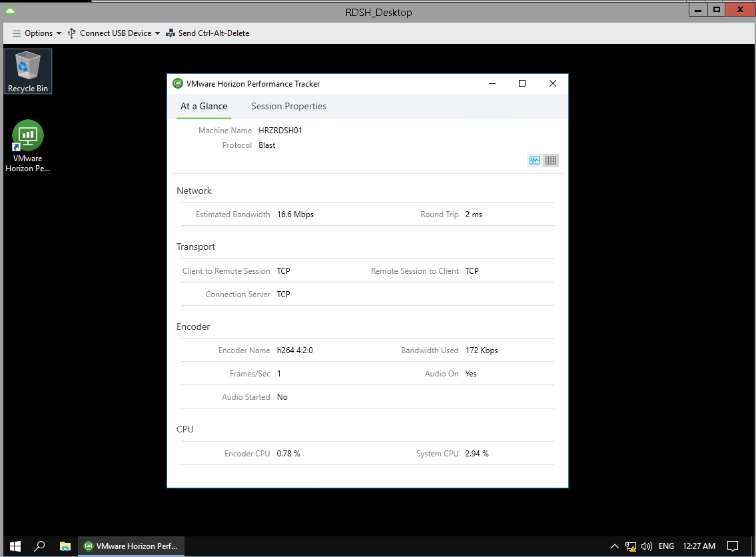The width and height of the screenshot is (756, 557).
Task: Click the Frames/Sec value 1
Action: click(x=278, y=374)
